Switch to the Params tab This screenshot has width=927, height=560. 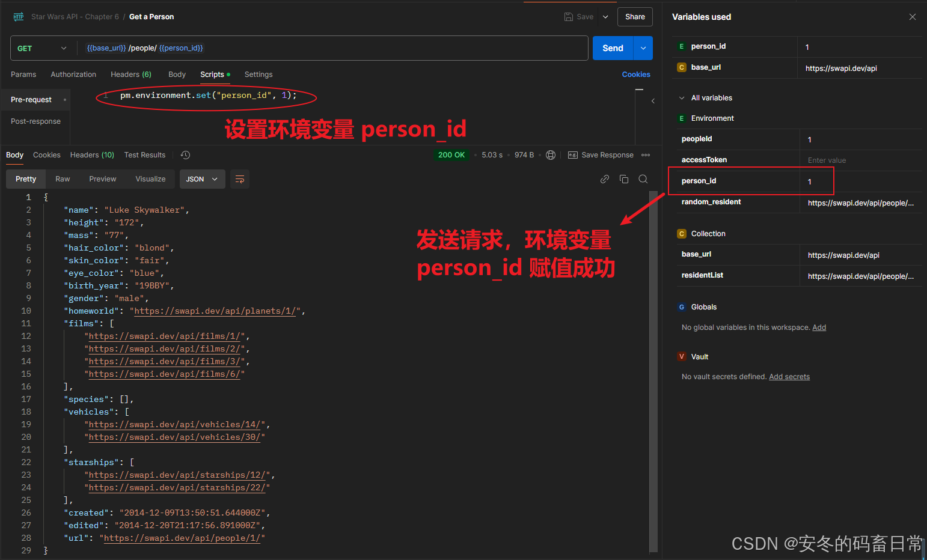point(23,75)
